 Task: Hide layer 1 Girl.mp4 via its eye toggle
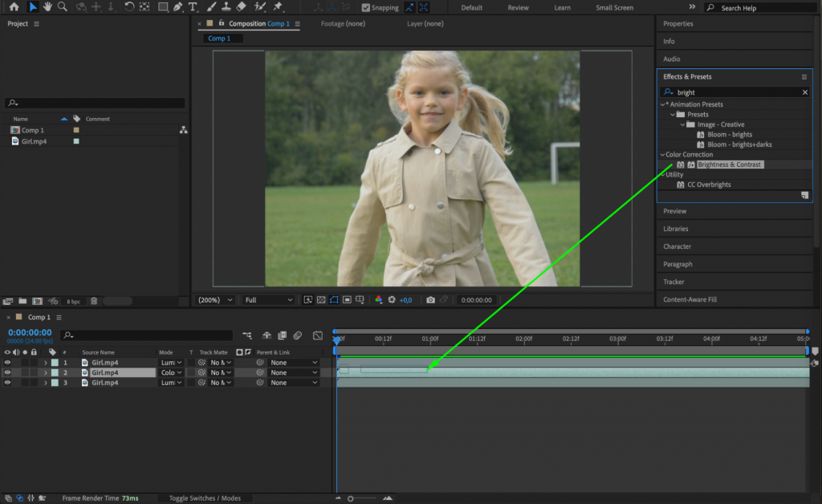[7, 362]
